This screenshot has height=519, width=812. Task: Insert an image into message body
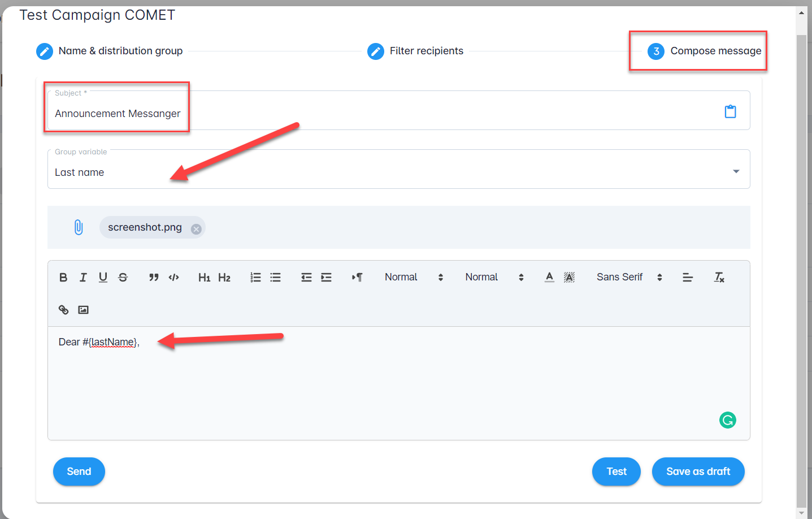[83, 309]
